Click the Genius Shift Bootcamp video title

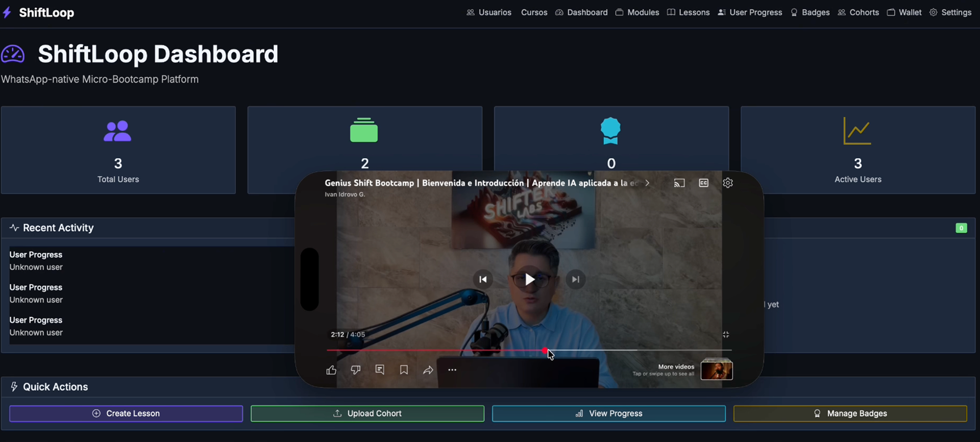[x=481, y=183]
